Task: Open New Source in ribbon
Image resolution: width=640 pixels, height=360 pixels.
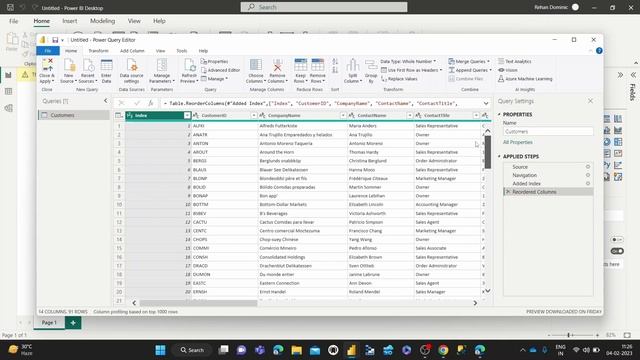Action: (x=69, y=71)
